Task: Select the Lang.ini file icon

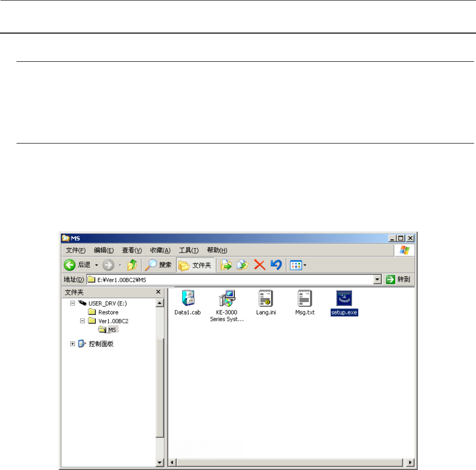Action: pos(265,298)
